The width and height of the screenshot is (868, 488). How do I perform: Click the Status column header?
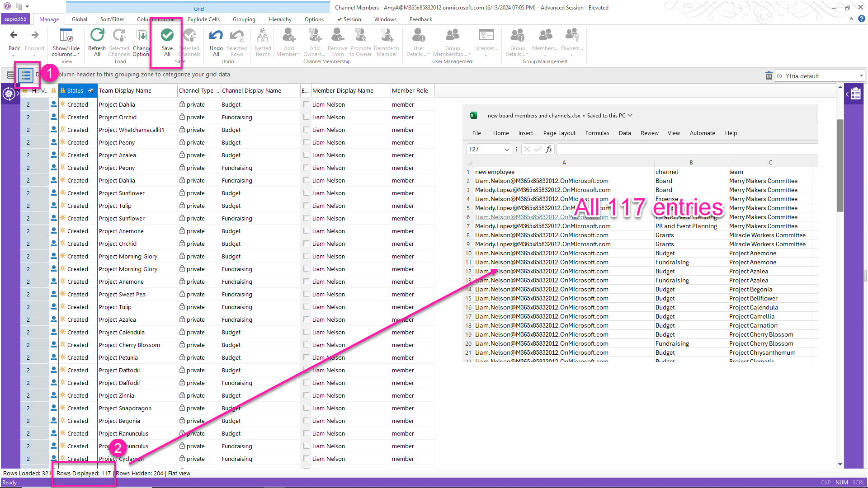78,91
